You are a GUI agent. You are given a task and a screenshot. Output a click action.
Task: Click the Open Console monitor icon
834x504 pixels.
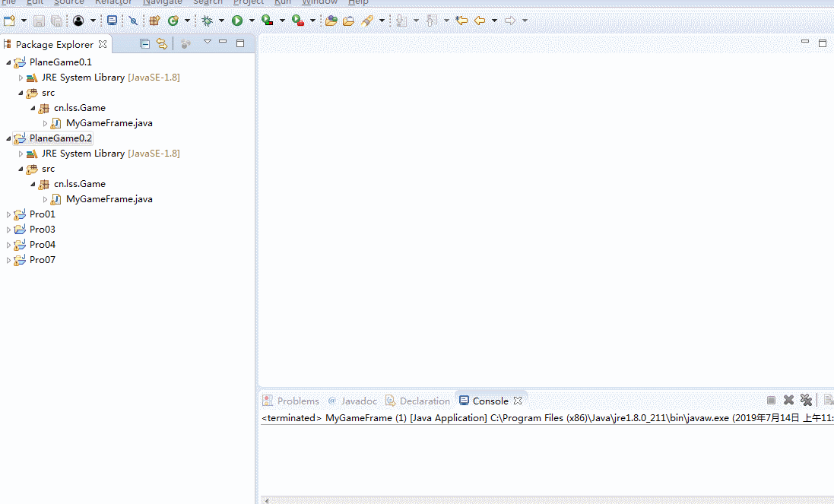tap(112, 21)
